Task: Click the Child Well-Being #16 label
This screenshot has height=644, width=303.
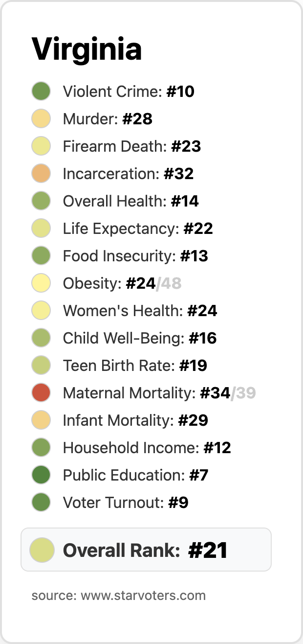Action: tap(140, 338)
